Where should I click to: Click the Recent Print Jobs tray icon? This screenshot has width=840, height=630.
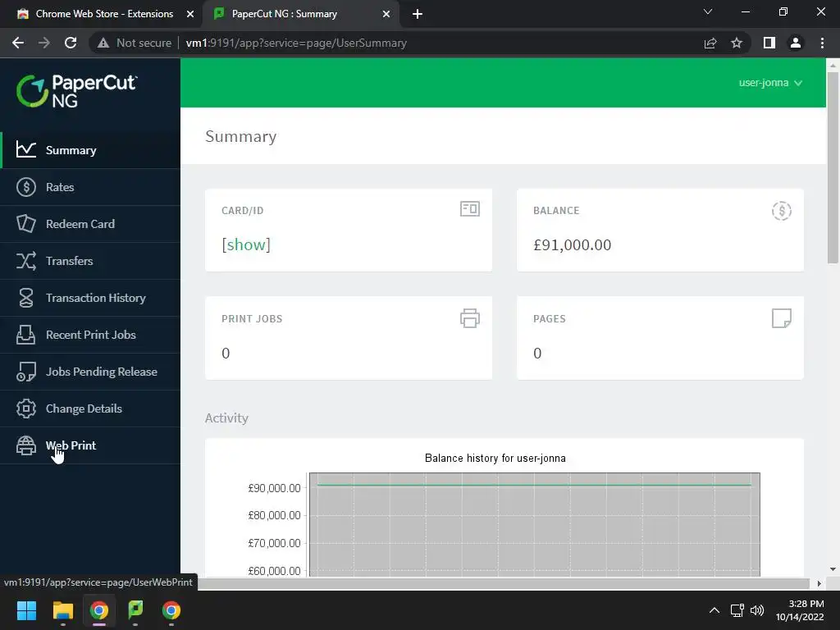(x=25, y=335)
